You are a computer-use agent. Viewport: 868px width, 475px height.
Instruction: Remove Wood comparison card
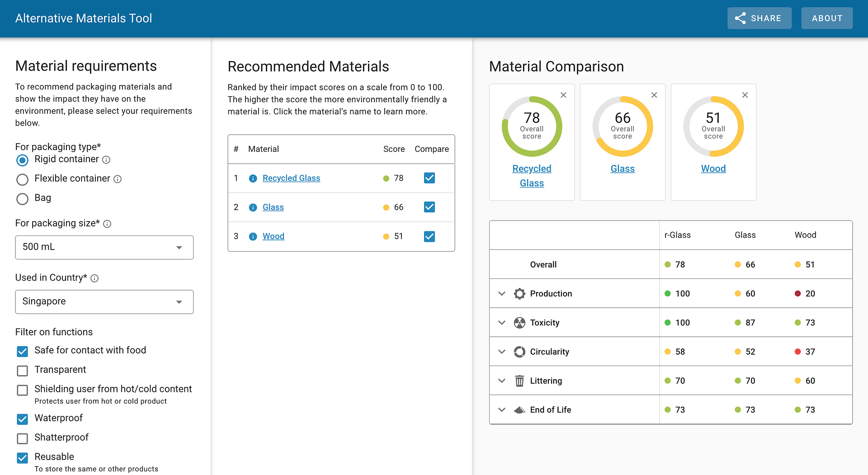click(745, 95)
